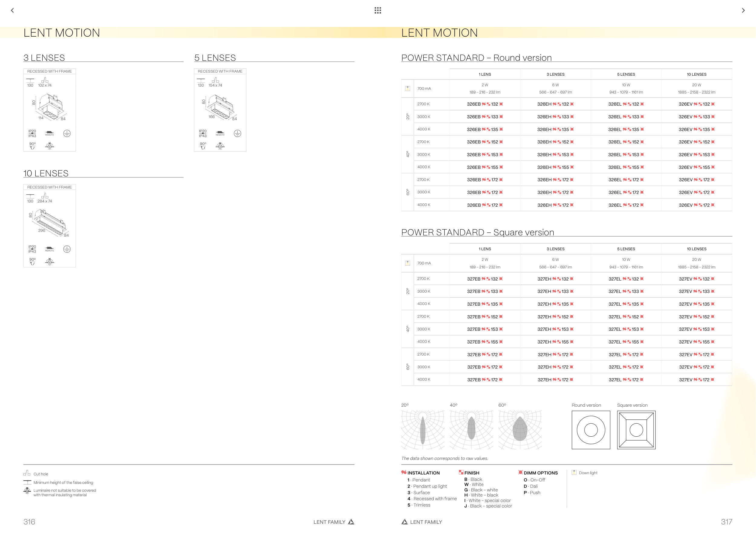
Task: Click the '10 LENSES' column header in Round table
Action: pos(696,74)
